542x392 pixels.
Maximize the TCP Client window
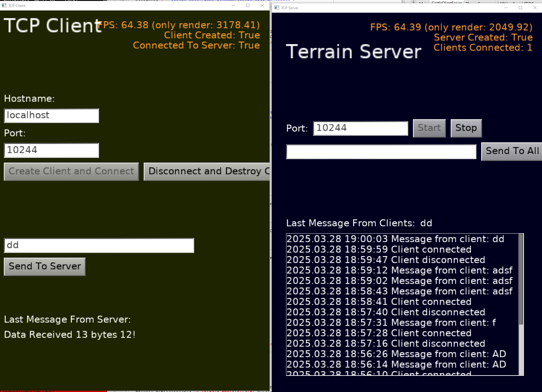pos(248,5)
